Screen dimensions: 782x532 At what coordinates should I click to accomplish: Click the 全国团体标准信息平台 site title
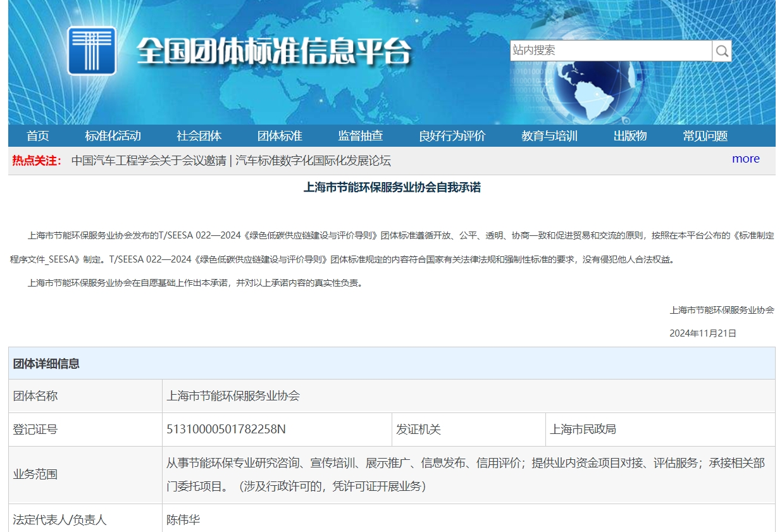(x=274, y=51)
